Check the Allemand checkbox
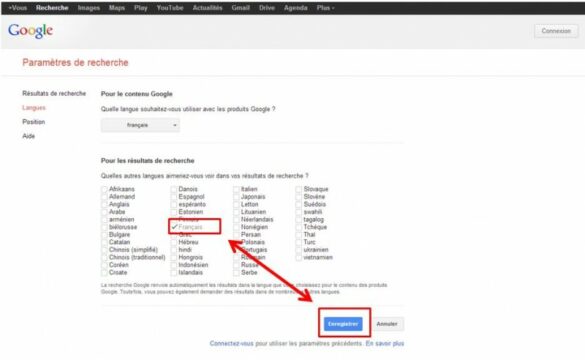 coord(104,197)
